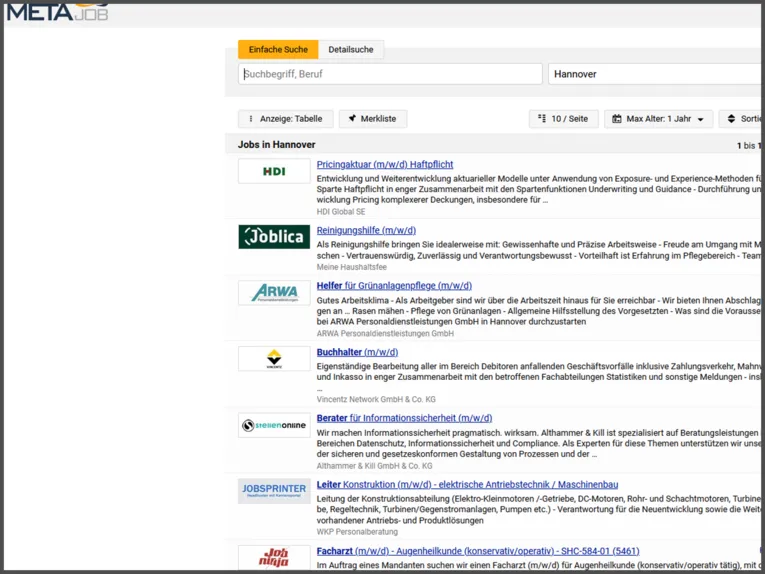This screenshot has height=574, width=765.
Task: Select the Einfache Suche tab
Action: 278,49
